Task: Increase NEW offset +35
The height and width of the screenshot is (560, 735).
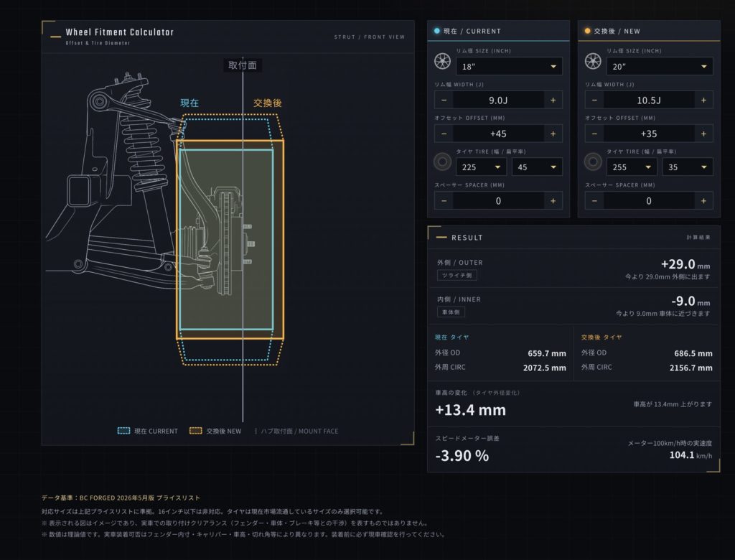Action: pyautogui.click(x=703, y=134)
